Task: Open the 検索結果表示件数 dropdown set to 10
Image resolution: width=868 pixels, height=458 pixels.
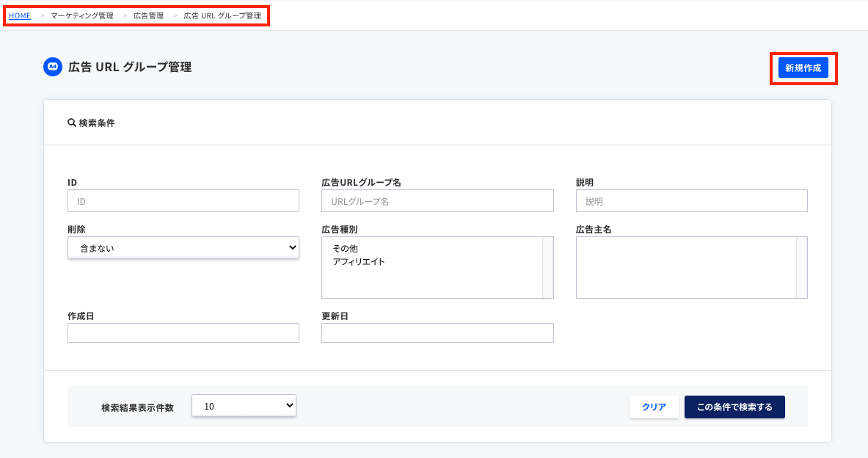Action: click(x=244, y=404)
